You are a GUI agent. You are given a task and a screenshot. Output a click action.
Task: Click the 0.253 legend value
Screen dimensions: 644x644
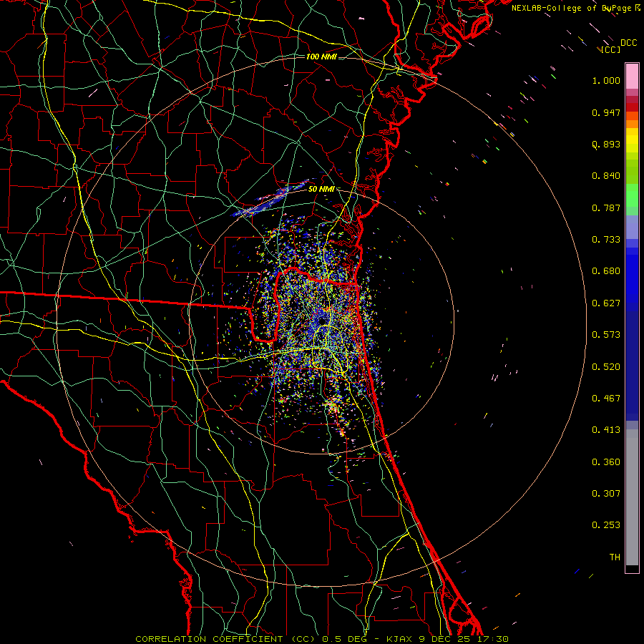click(606, 525)
